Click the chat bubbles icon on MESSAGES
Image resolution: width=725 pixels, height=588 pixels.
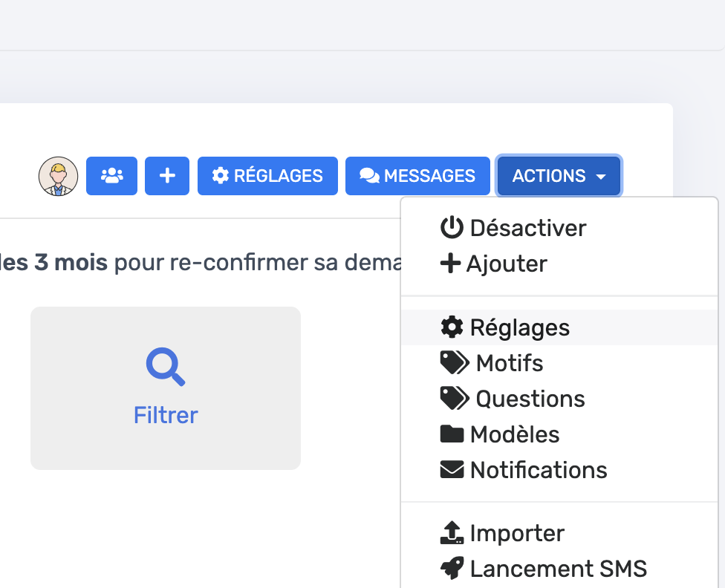(x=369, y=176)
